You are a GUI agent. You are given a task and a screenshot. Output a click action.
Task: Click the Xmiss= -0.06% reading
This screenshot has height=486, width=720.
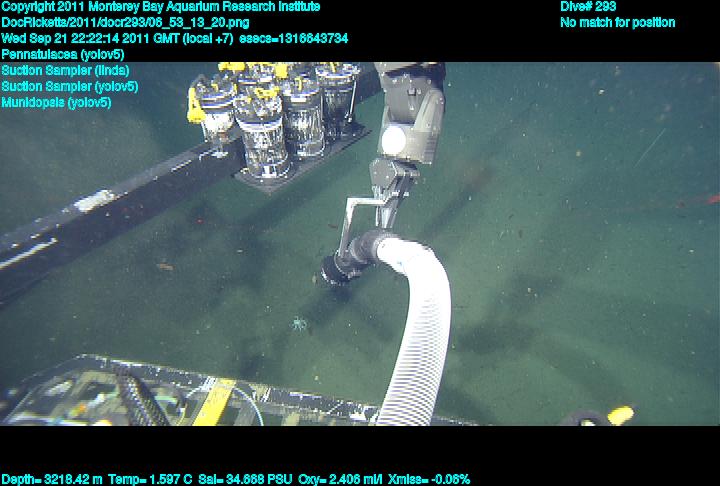pyautogui.click(x=429, y=480)
